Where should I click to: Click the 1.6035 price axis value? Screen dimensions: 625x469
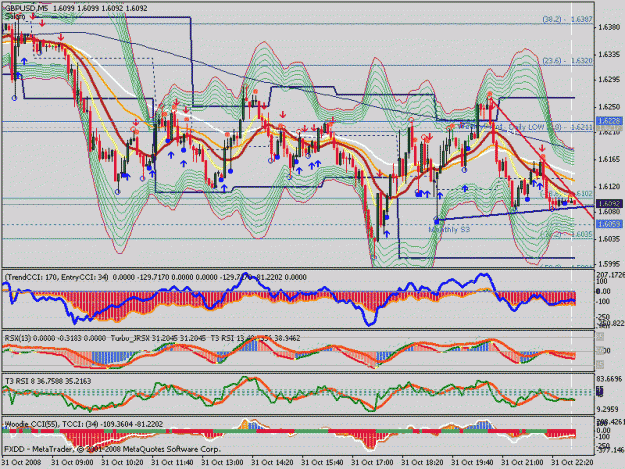click(608, 239)
